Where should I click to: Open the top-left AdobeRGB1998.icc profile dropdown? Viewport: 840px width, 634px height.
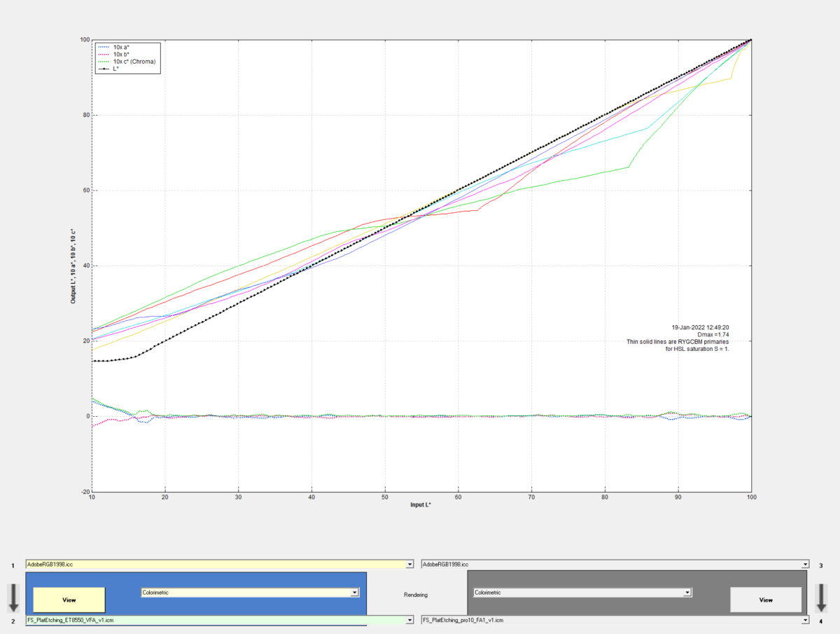pos(409,564)
